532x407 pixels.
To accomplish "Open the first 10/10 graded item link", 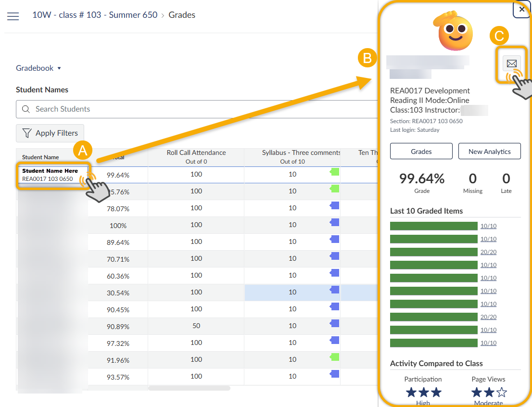I will (488, 226).
